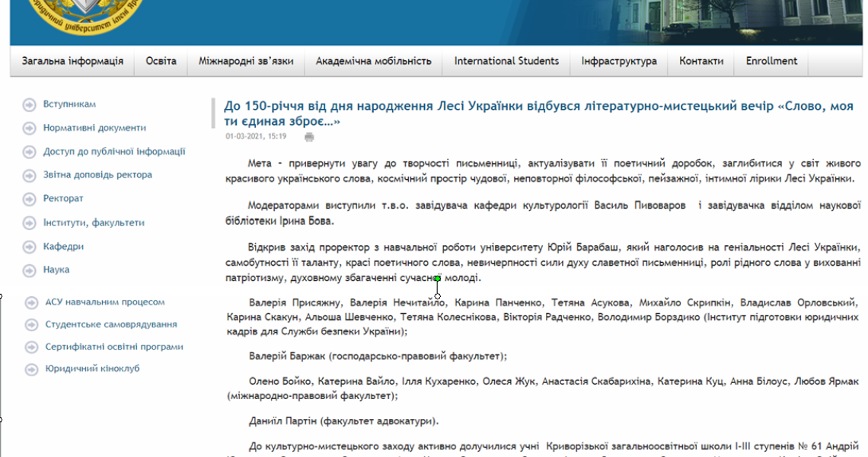
Task: Click the arrow icon beside Вступникам
Action: (30, 104)
